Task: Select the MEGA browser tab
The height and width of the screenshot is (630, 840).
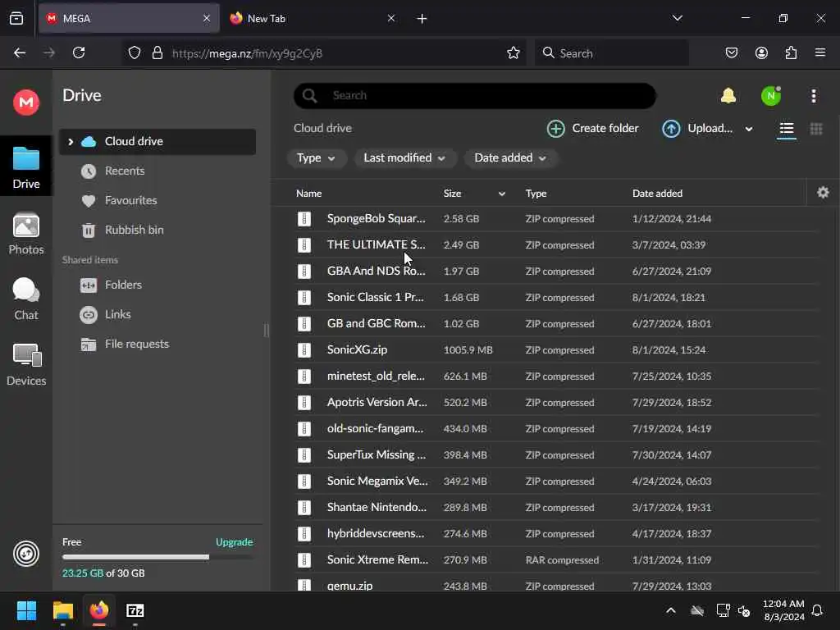Action: click(129, 19)
